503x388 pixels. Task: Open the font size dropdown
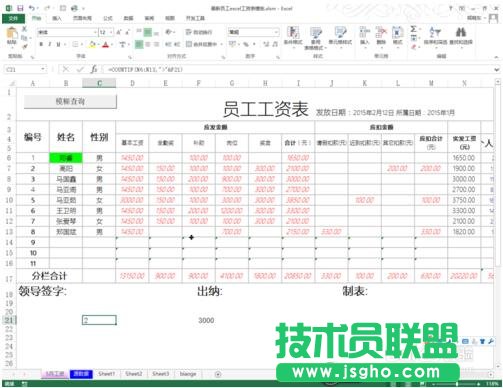[x=111, y=32]
